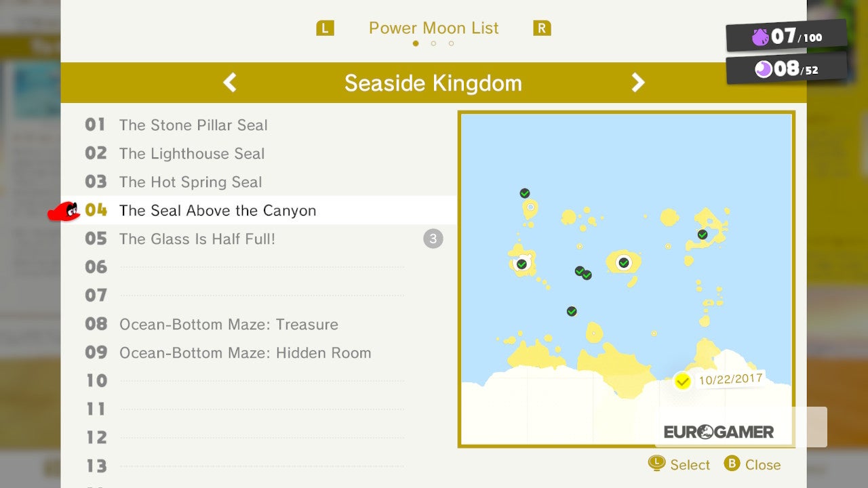868x488 pixels.
Task: Click the Close label
Action: (x=763, y=464)
